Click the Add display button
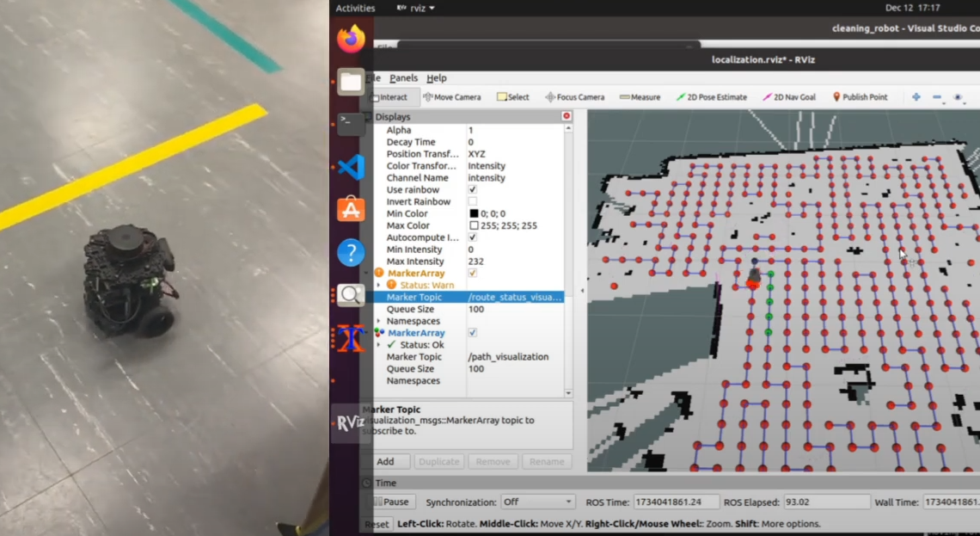This screenshot has width=980, height=536. [x=385, y=461]
